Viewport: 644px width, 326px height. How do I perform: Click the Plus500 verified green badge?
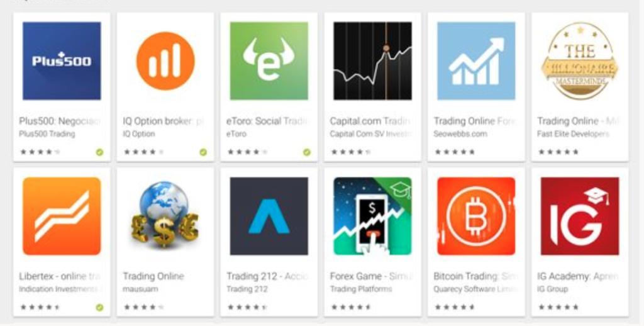99,152
